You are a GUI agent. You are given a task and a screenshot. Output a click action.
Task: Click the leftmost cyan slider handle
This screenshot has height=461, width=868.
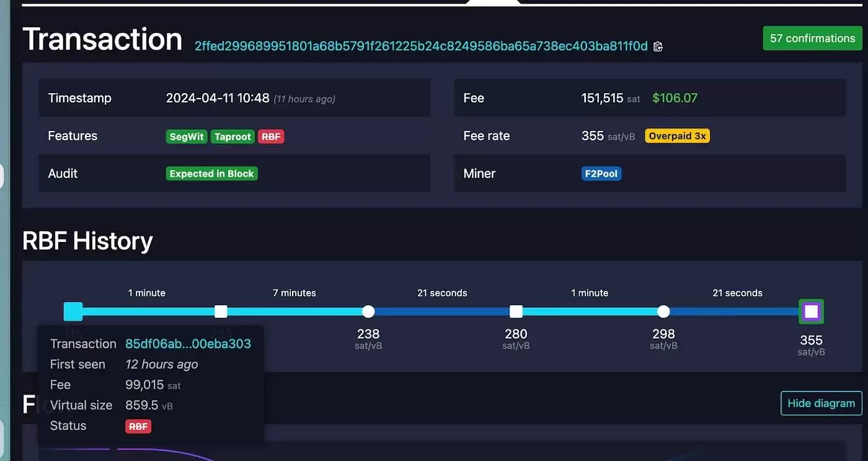click(73, 311)
